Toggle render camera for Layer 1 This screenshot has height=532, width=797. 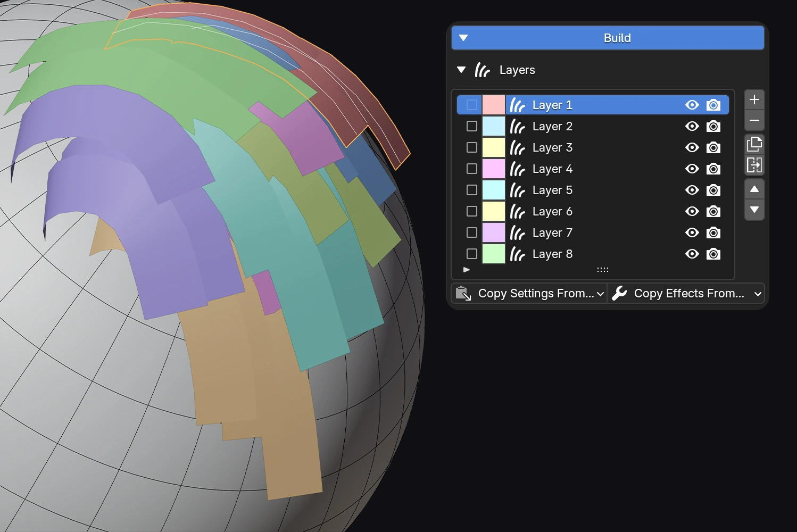713,105
